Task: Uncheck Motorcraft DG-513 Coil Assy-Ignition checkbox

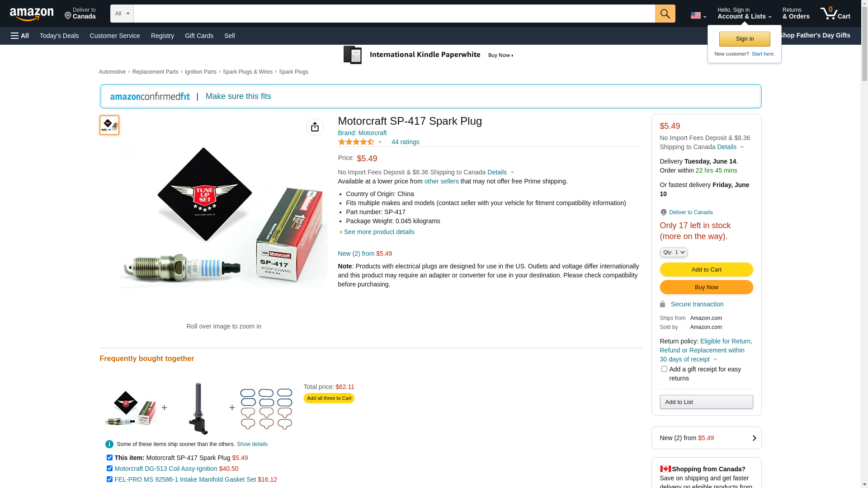Action: (109, 469)
